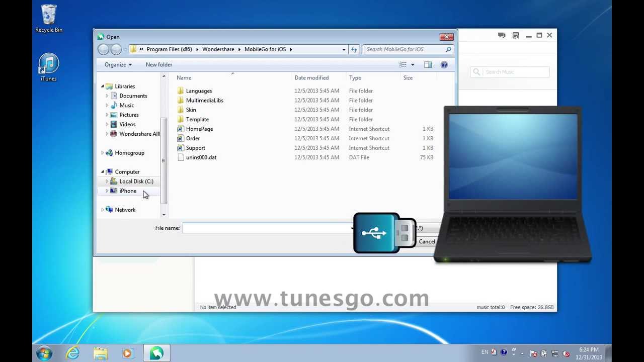644x362 pixels.
Task: Open the view options dropdown arrow
Action: 413,64
